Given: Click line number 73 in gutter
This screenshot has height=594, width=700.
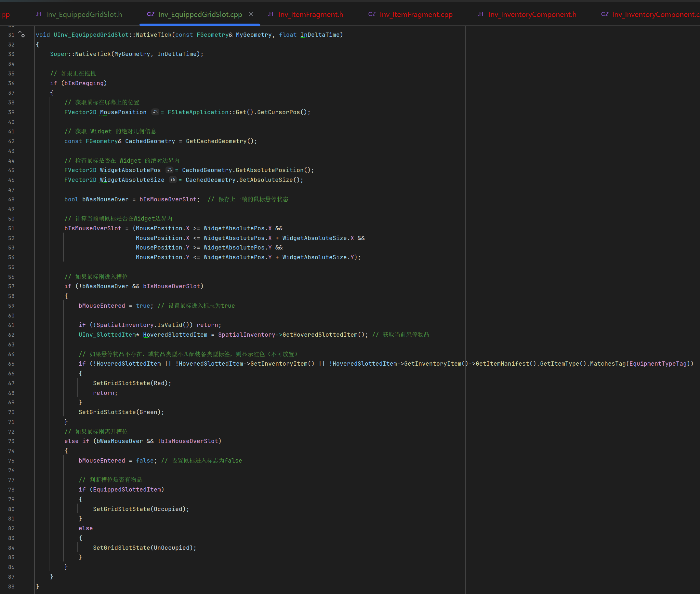Looking at the screenshot, I should point(11,441).
